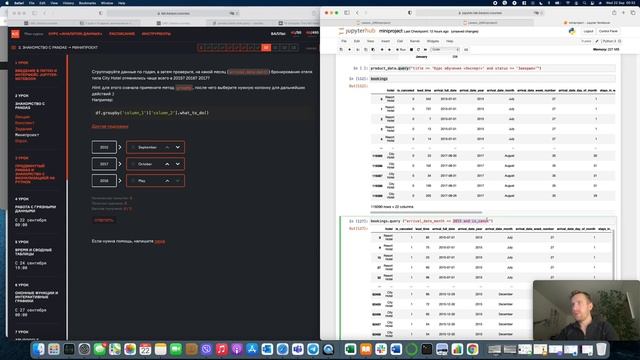Open the Jupyter Kernel menu
640x360 pixels.
click(415, 41)
